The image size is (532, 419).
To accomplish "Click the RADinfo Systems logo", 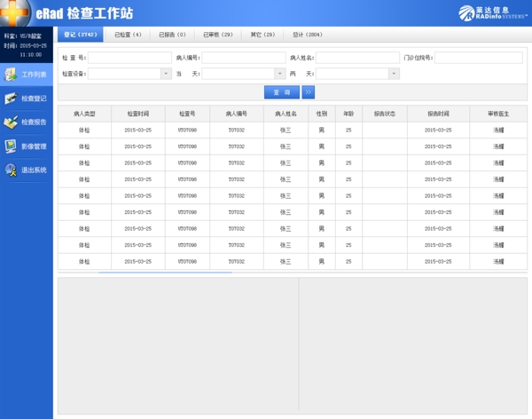I will click(x=493, y=13).
